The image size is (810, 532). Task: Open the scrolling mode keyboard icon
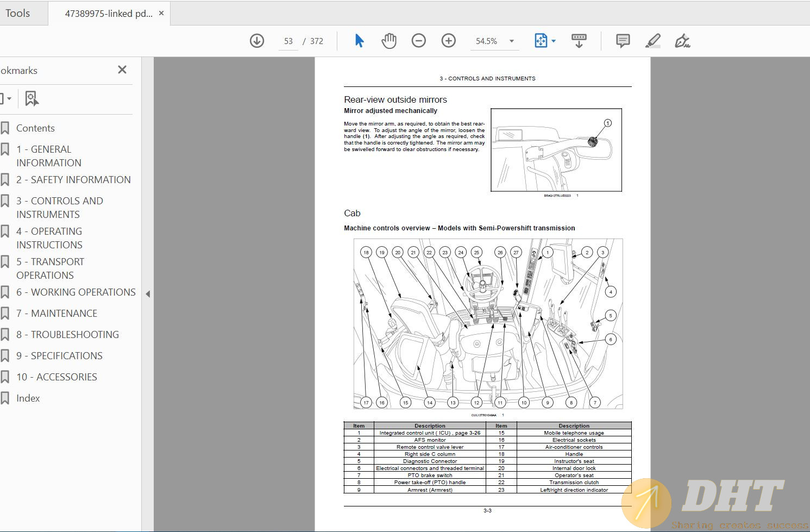pos(579,41)
